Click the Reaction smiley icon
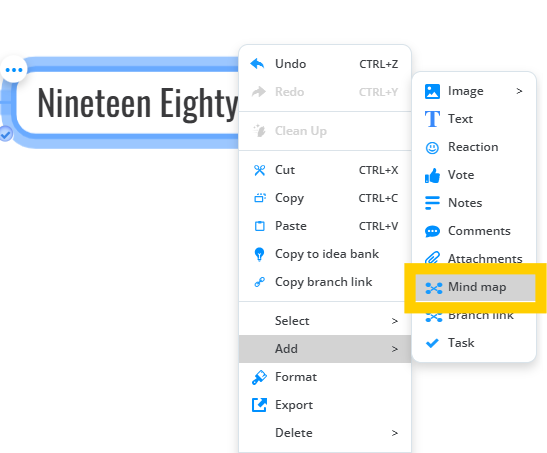Image resolution: width=547 pixels, height=453 pixels. pyautogui.click(x=432, y=148)
